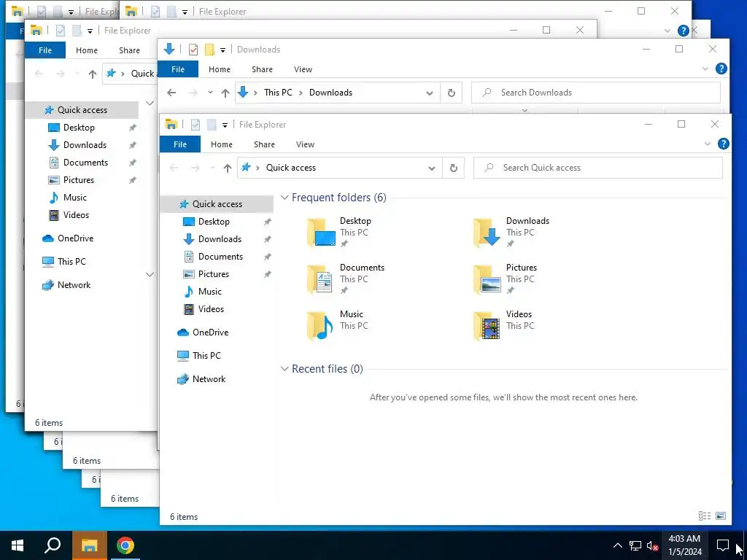Open Desktop folder in Frequent folders
Image resolution: width=747 pixels, height=560 pixels.
pos(339,233)
